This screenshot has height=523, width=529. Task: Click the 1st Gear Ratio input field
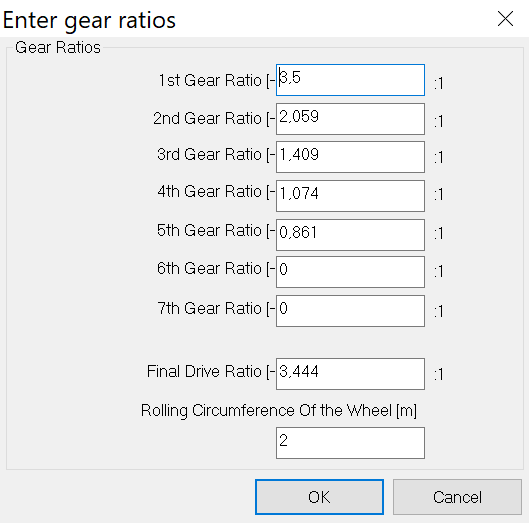350,80
